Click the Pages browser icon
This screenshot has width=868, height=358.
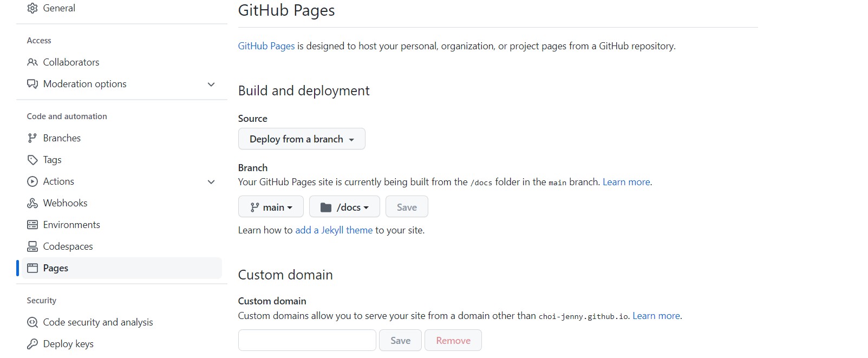click(32, 268)
